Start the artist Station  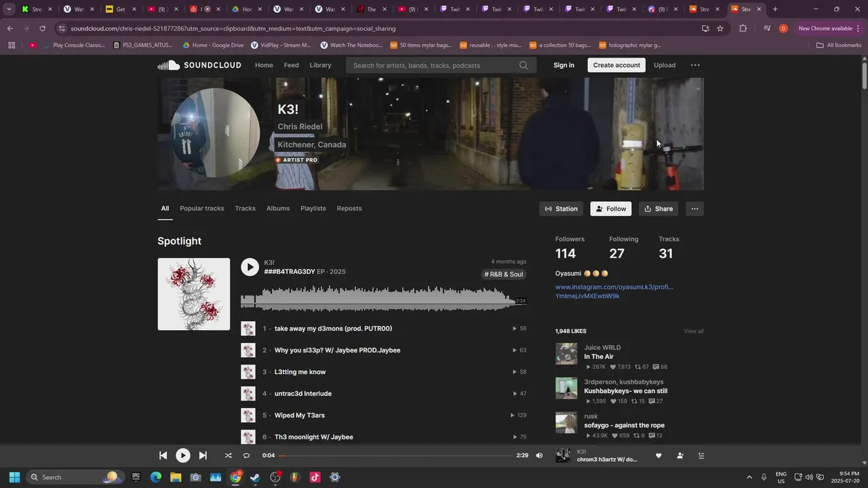click(561, 209)
